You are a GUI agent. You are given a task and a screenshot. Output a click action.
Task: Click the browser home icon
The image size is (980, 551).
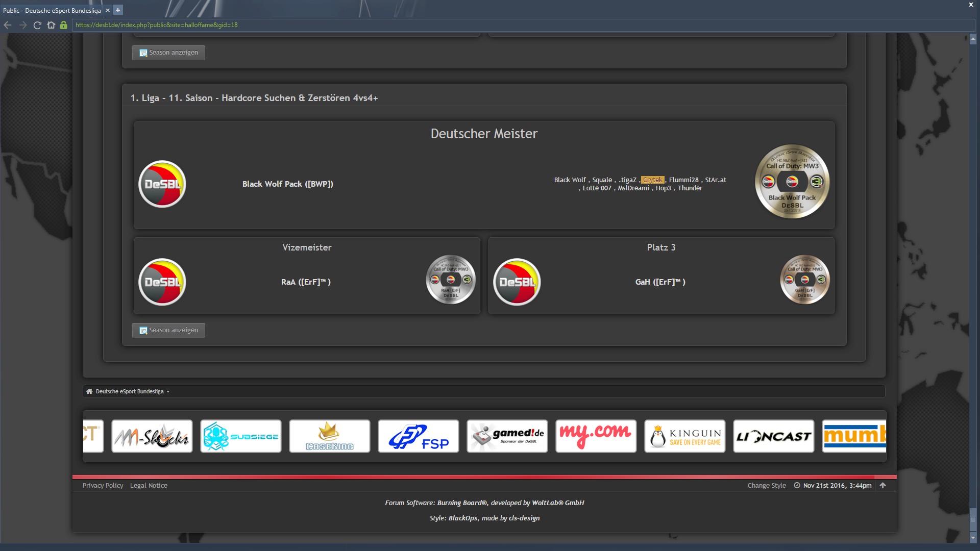point(51,25)
